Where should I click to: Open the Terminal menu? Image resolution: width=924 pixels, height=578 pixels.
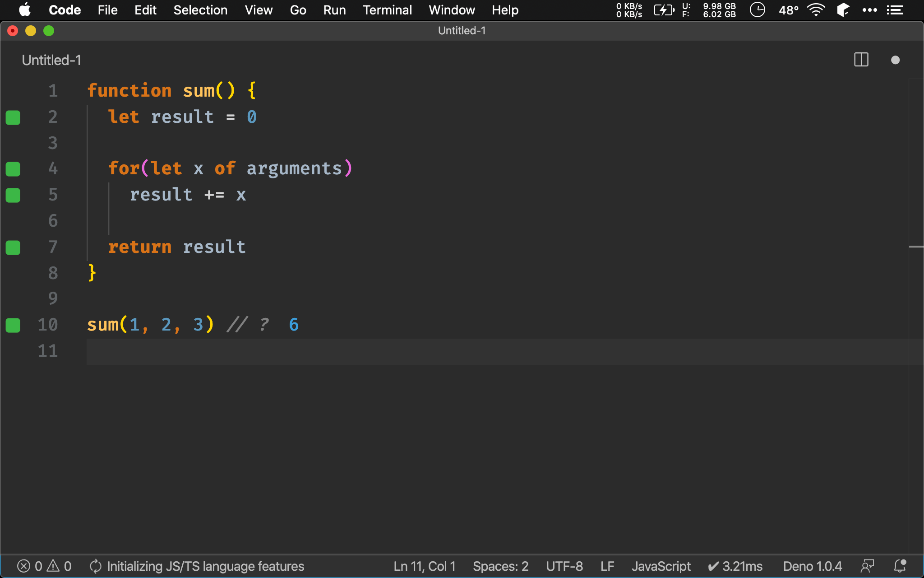pos(387,10)
